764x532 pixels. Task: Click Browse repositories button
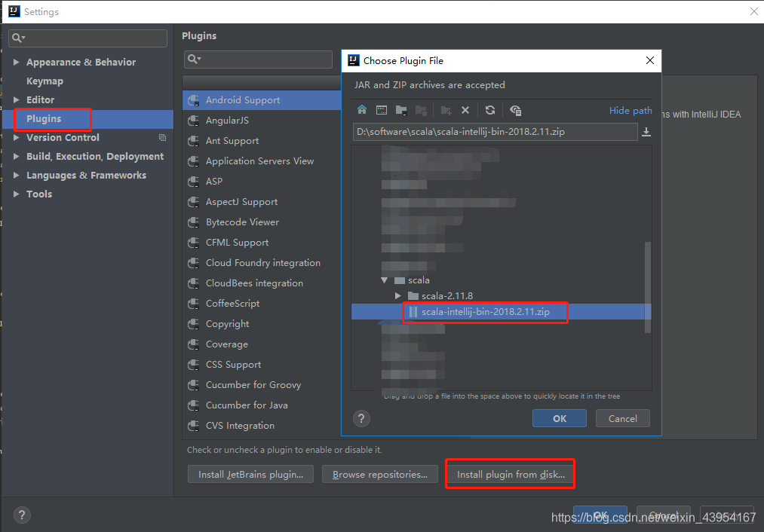click(380, 475)
